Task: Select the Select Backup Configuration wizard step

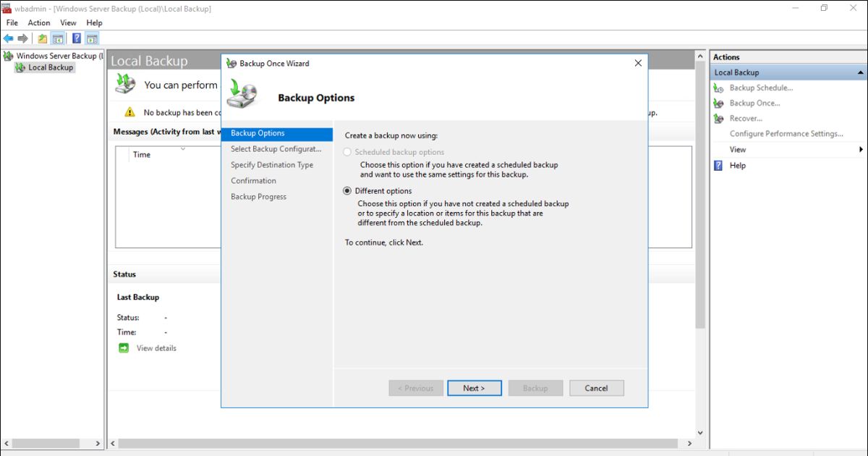Action: (276, 149)
